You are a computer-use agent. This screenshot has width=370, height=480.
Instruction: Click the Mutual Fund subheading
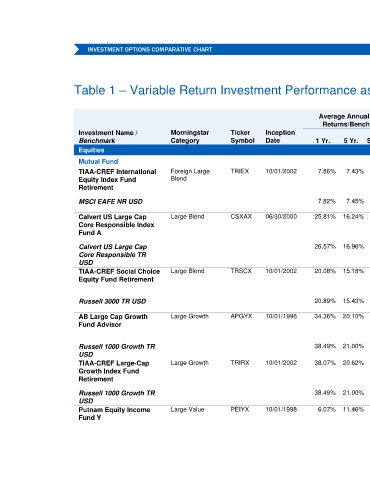coord(98,162)
